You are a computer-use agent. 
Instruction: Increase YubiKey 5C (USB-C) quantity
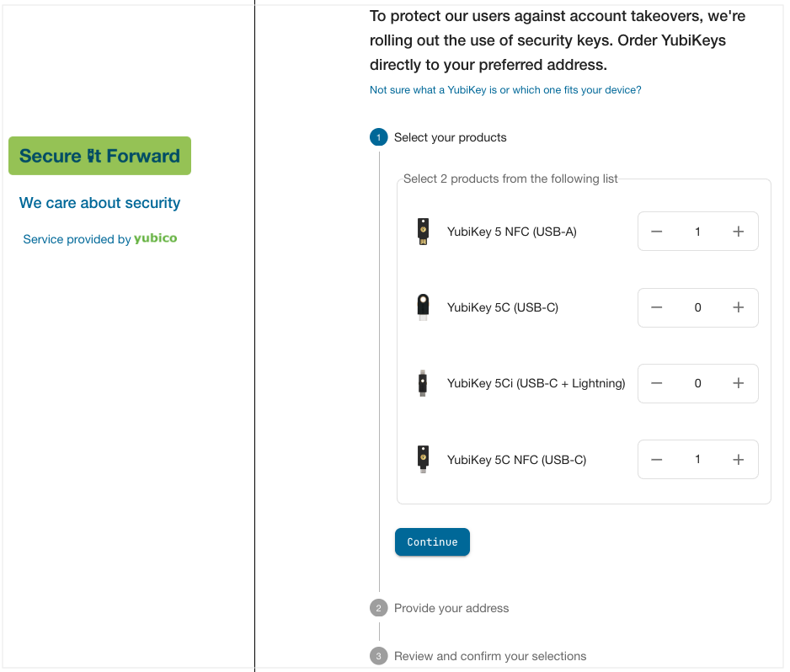pyautogui.click(x=739, y=307)
